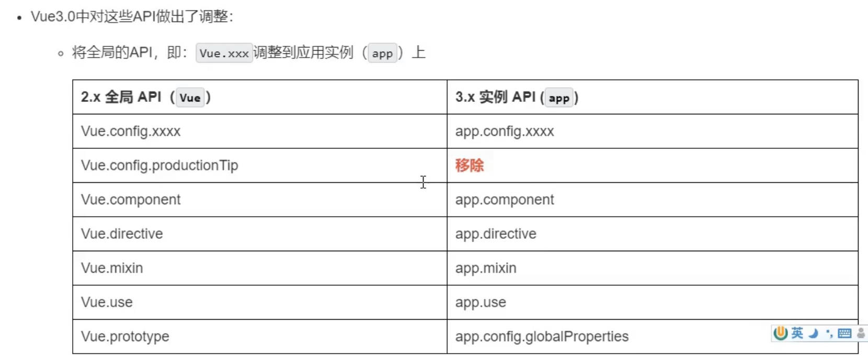The width and height of the screenshot is (868, 361).
Task: Click the app.config.globalProperties cell text
Action: coord(542,336)
